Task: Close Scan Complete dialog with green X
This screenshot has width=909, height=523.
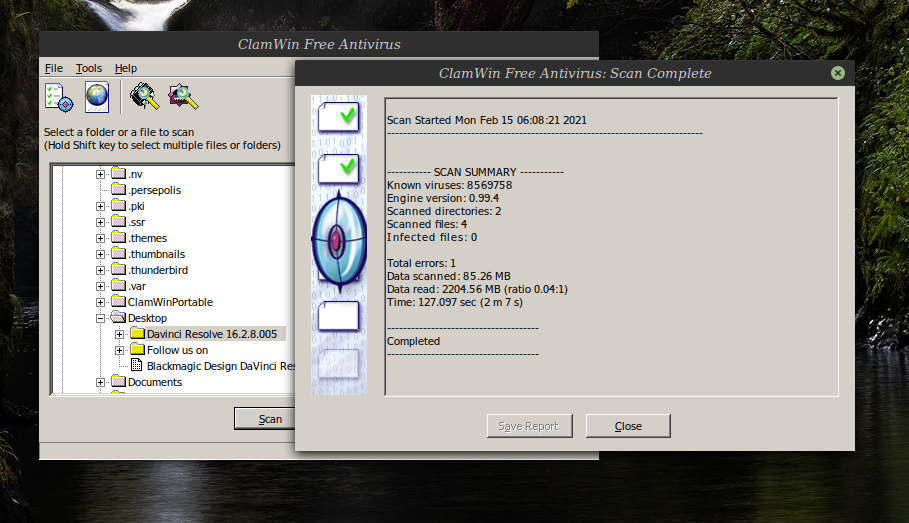Action: point(837,73)
